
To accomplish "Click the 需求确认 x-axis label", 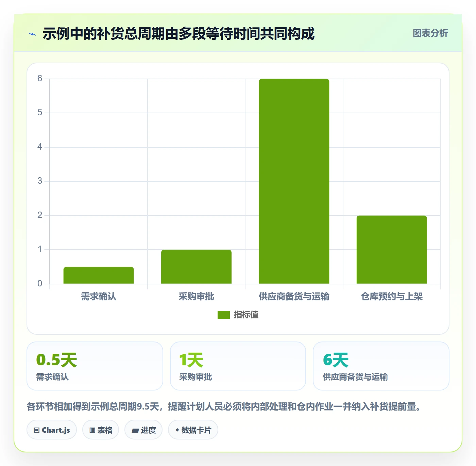I will [99, 297].
